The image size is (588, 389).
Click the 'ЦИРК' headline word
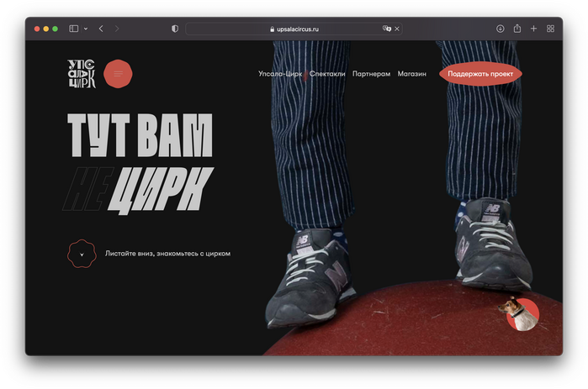point(161,190)
